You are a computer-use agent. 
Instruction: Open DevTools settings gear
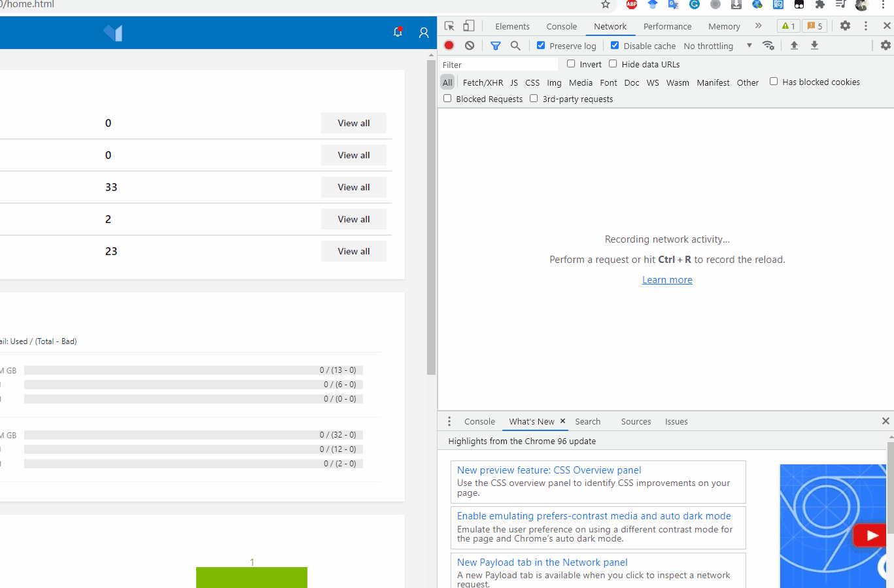(x=846, y=26)
